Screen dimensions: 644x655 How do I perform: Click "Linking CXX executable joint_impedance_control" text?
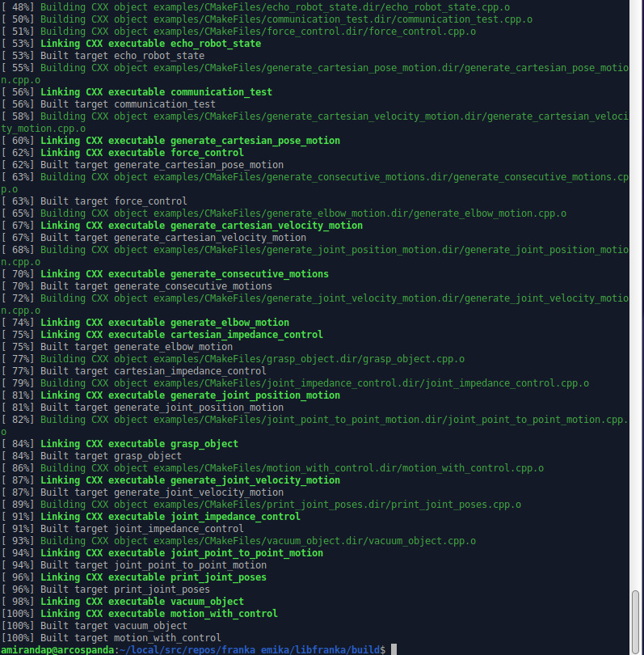(170, 517)
